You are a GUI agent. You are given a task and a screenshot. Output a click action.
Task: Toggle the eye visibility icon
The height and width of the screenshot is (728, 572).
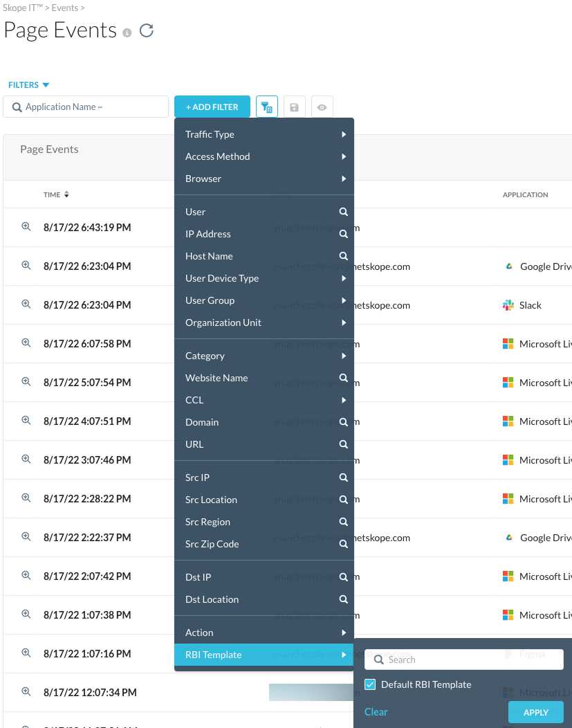tap(322, 107)
